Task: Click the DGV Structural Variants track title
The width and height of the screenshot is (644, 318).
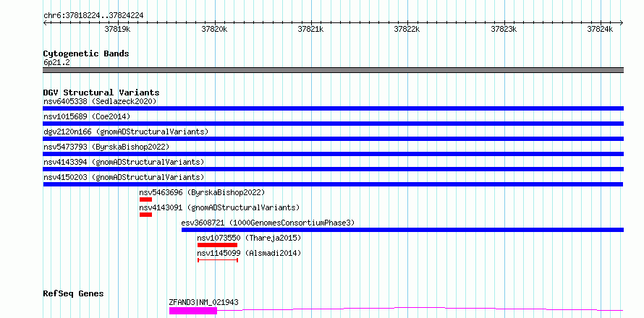Action: pyautogui.click(x=101, y=93)
